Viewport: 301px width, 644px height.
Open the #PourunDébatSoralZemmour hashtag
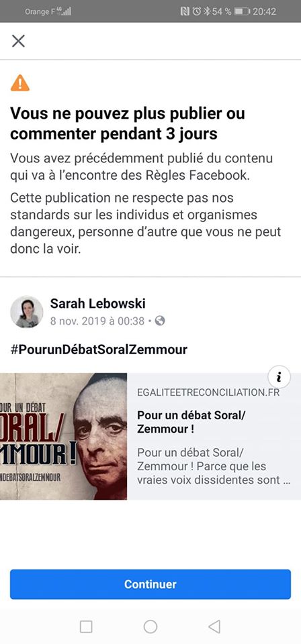point(99,350)
